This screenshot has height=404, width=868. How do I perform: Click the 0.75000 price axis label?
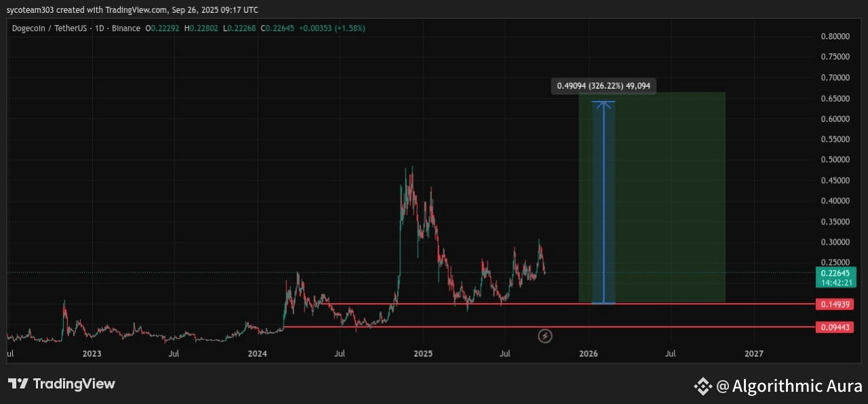point(835,58)
